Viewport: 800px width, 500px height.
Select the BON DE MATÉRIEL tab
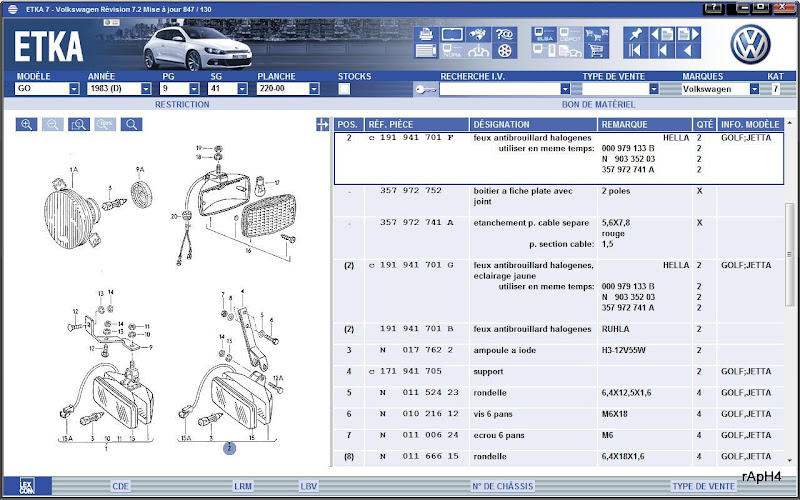(x=598, y=105)
